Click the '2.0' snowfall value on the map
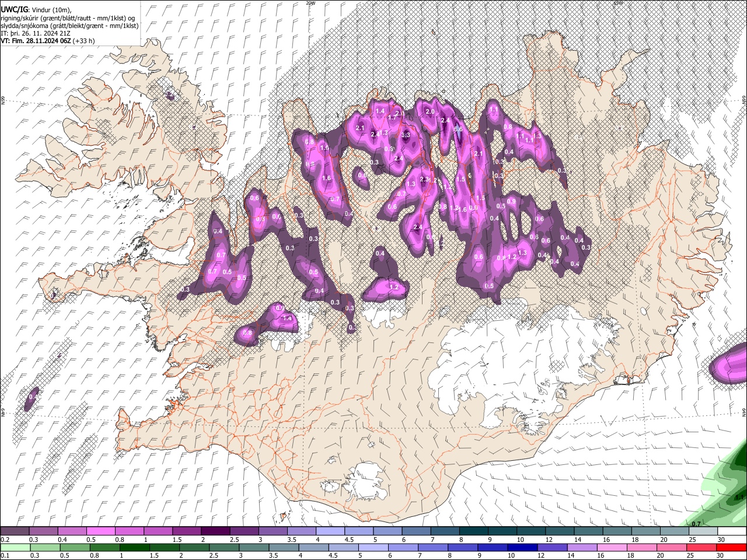The image size is (747, 560). (x=431, y=111)
